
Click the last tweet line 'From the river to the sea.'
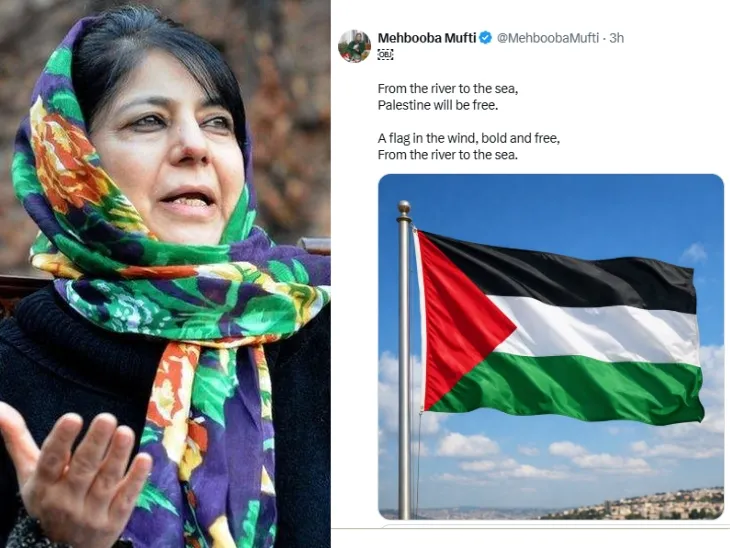coord(447,155)
